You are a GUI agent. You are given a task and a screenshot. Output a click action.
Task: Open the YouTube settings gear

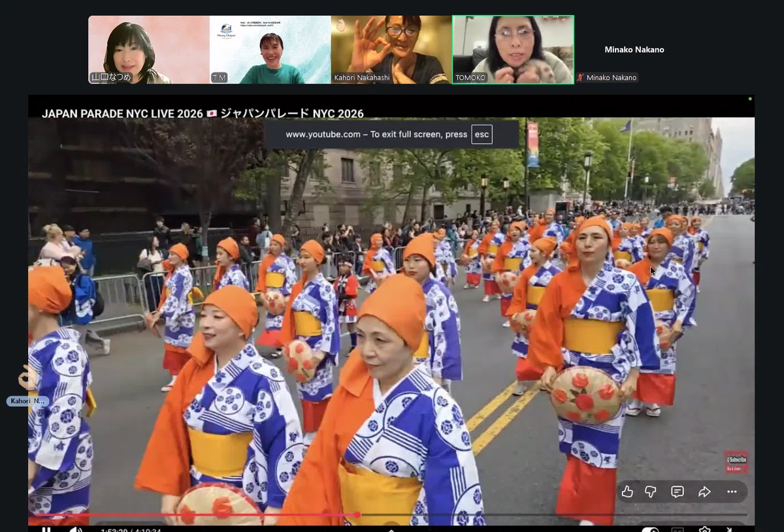[704, 529]
